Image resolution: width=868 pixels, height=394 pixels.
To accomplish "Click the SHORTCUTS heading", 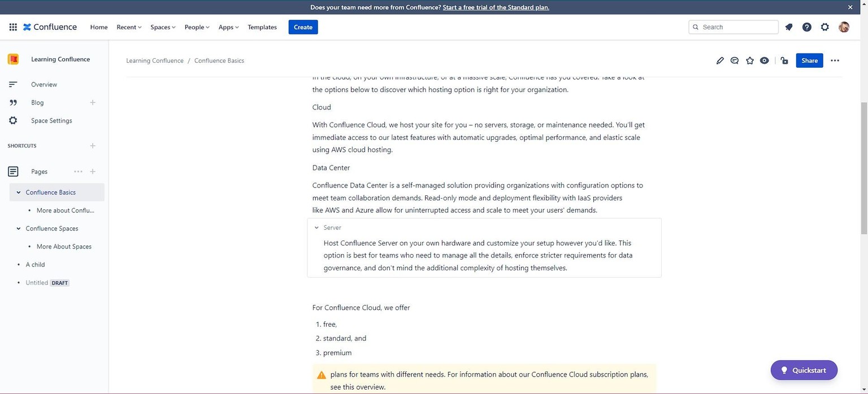I will pyautogui.click(x=22, y=146).
